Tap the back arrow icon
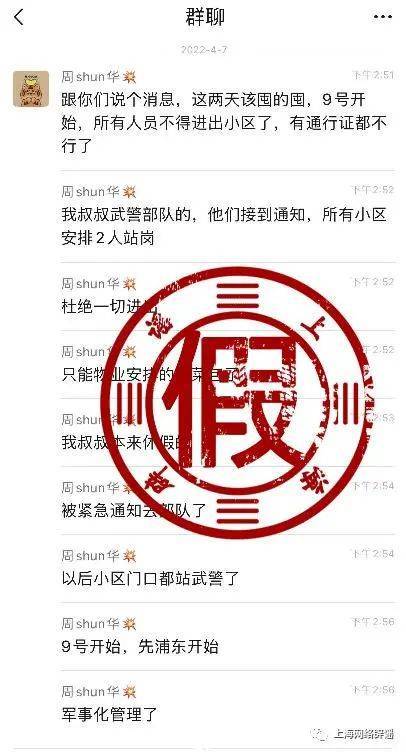The height and width of the screenshot is (752, 406). click(x=19, y=18)
